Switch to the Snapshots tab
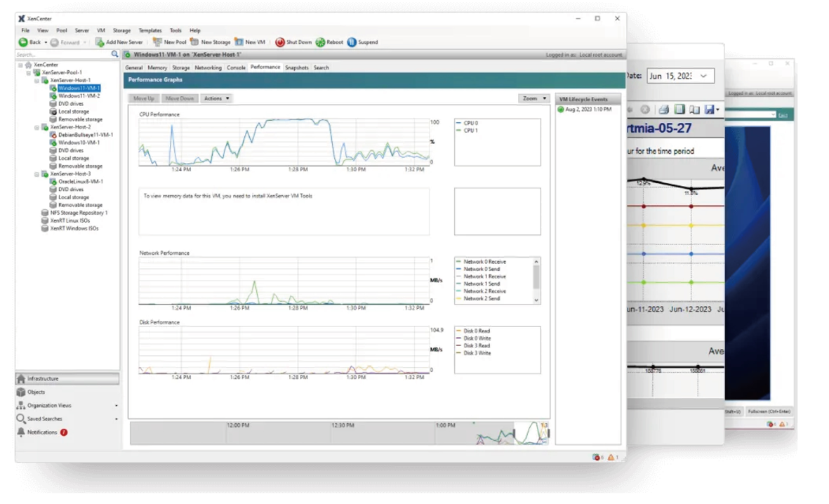The image size is (829, 504). (x=296, y=68)
